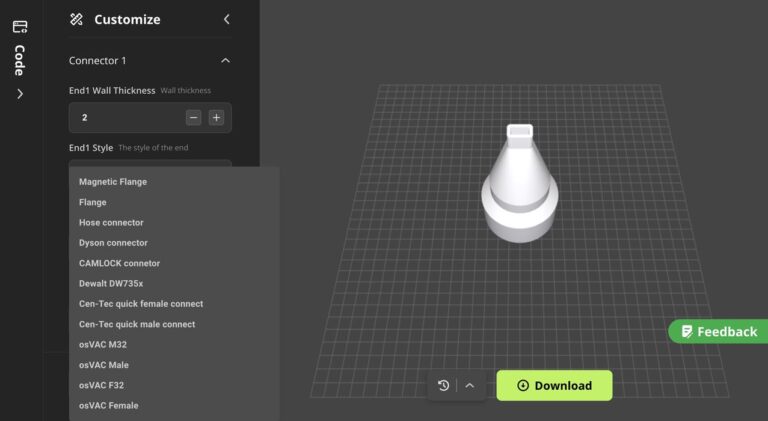Image resolution: width=768 pixels, height=421 pixels.
Task: Increase End1 Wall Thickness with plus
Action: 216,117
